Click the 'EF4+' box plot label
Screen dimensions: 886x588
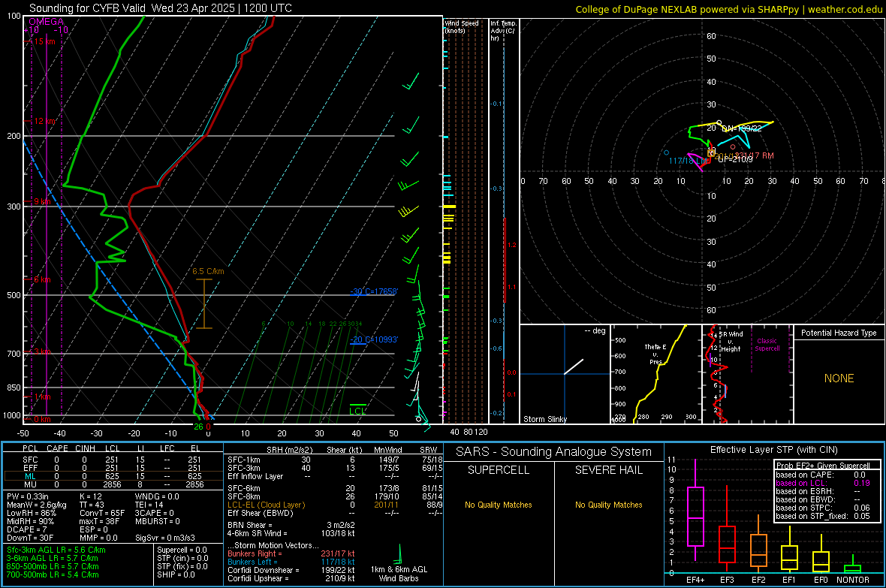(695, 580)
